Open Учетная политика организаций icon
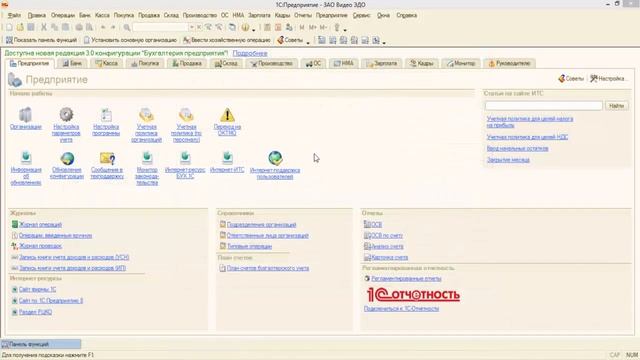This screenshot has width=640, height=360. tap(146, 115)
